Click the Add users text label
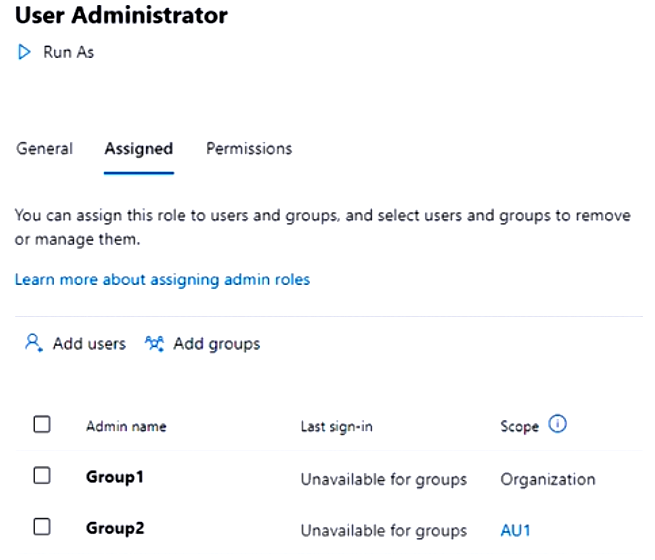This screenshot has height=560, width=655. (x=89, y=344)
